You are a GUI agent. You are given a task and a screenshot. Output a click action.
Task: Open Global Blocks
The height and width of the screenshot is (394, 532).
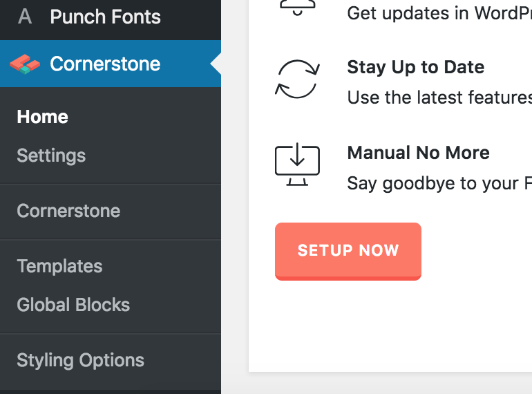(73, 305)
